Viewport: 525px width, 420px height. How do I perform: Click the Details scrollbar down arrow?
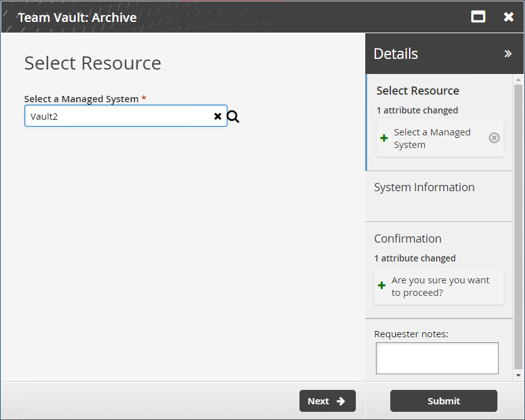click(518, 375)
